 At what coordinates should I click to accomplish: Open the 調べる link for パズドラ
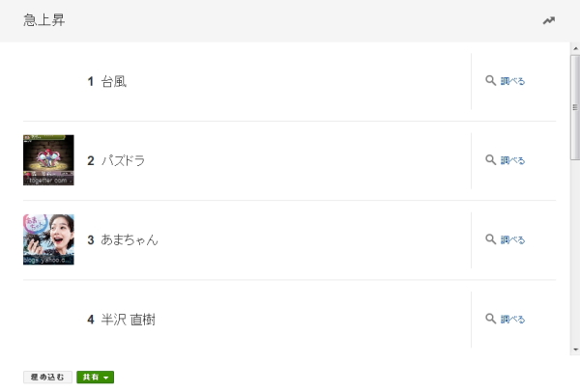512,160
